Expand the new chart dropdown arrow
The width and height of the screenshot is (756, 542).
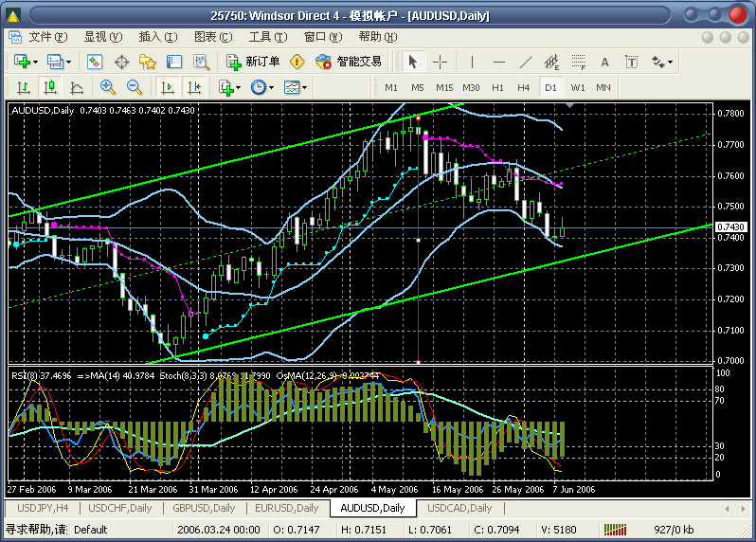click(x=35, y=62)
